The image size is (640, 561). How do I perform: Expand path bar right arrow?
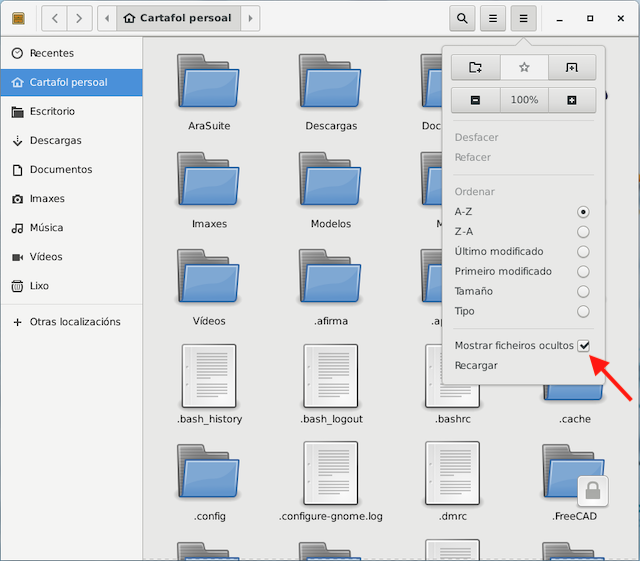[x=250, y=18]
